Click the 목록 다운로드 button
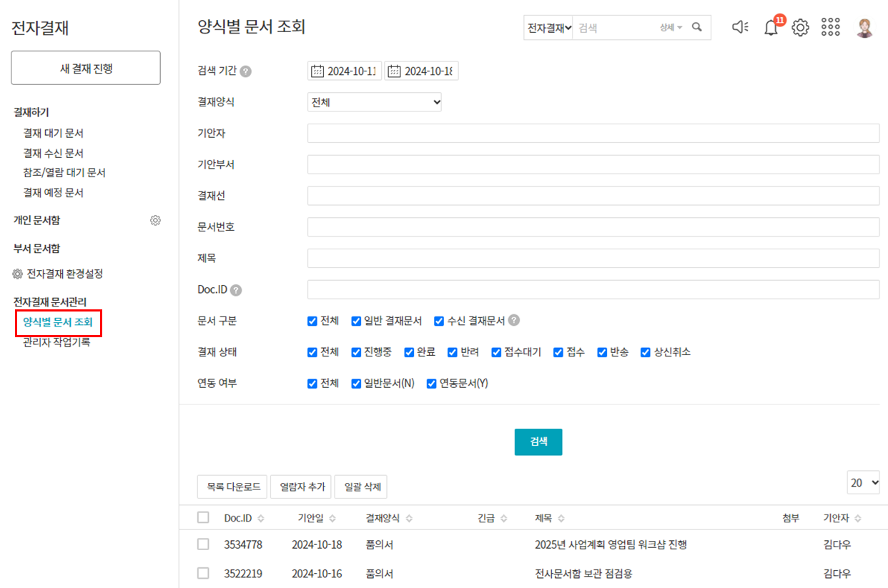This screenshot has height=588, width=888. tap(233, 487)
